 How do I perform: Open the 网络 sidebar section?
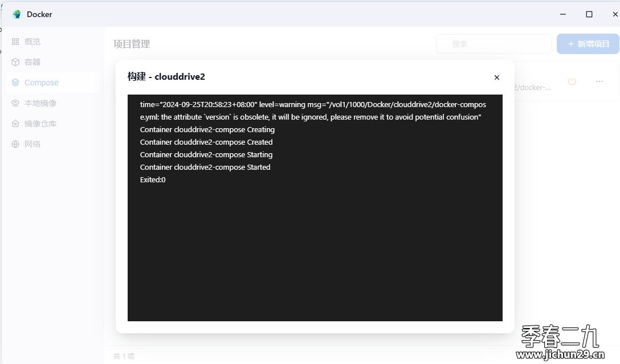(32, 144)
